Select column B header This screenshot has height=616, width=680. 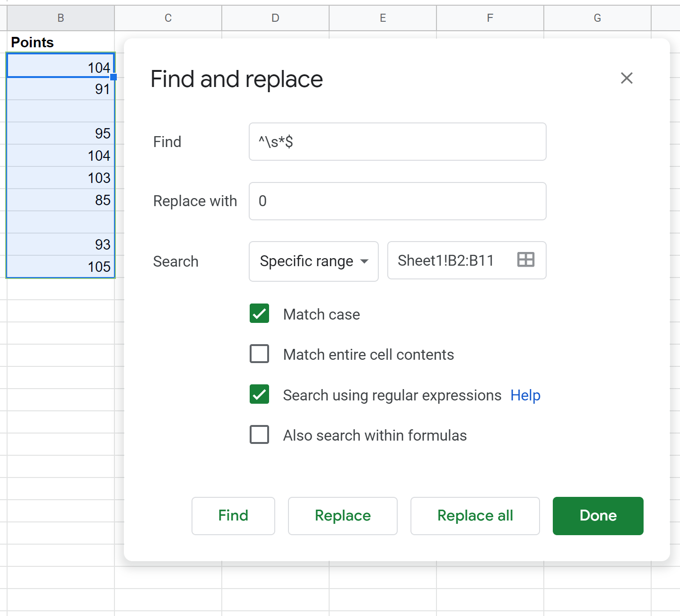(x=61, y=17)
